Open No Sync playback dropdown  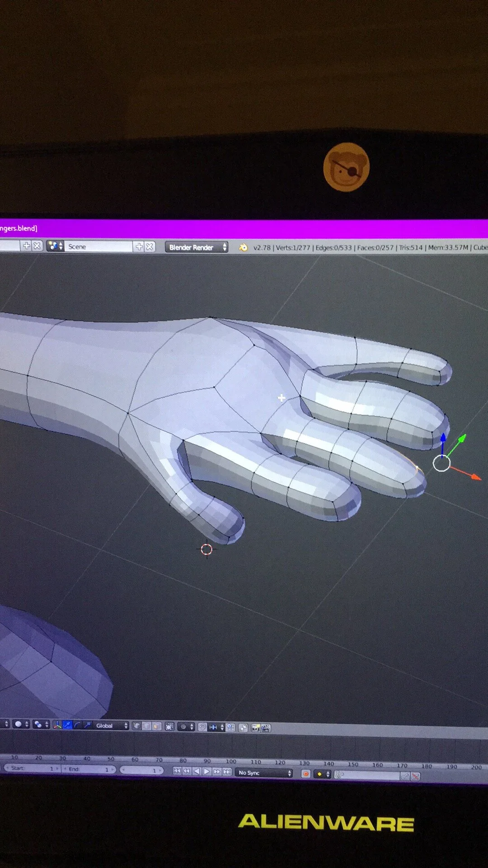point(264,773)
